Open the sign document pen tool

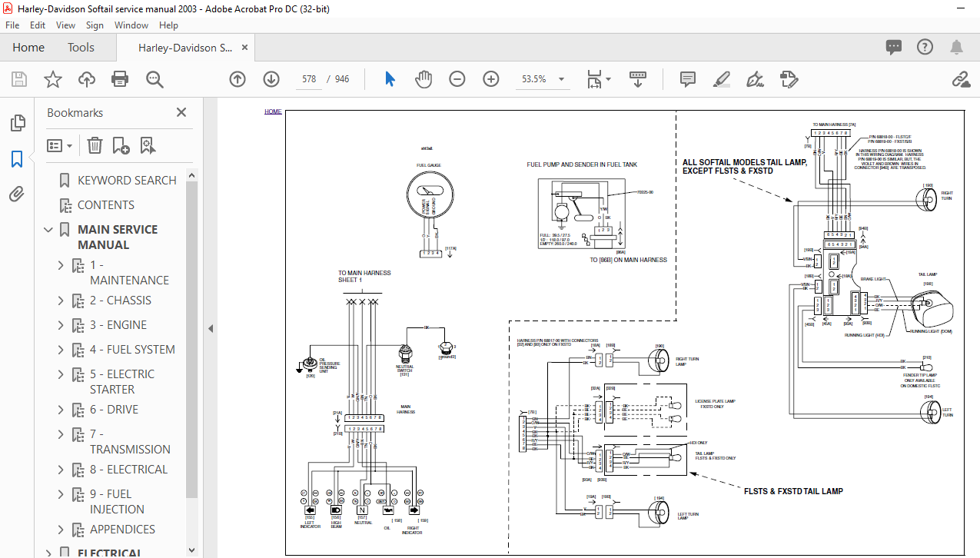coord(755,79)
